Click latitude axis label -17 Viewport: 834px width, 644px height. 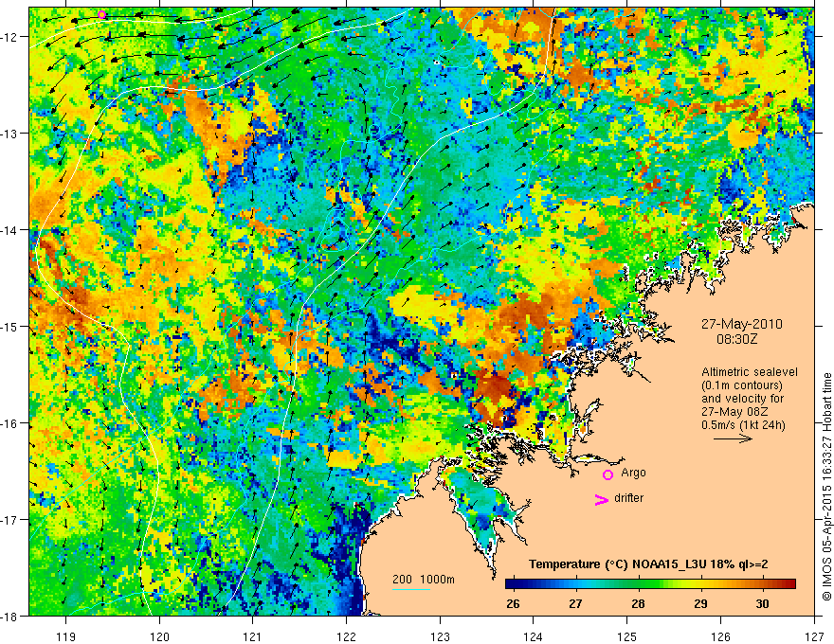click(x=10, y=520)
